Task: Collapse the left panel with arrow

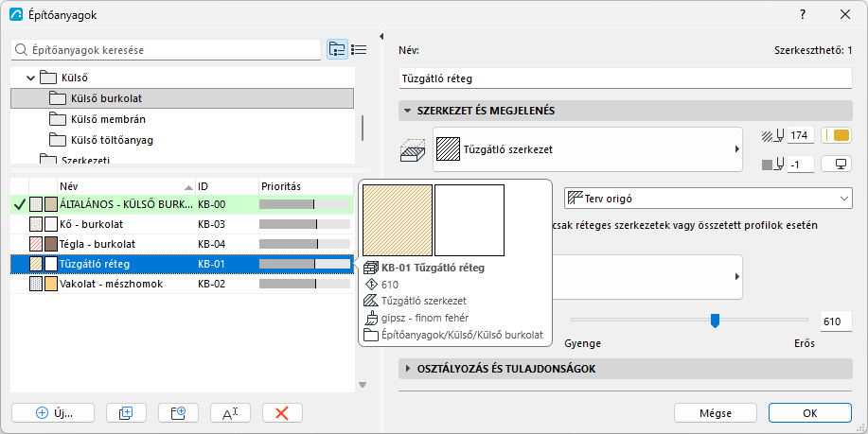Action: click(381, 37)
